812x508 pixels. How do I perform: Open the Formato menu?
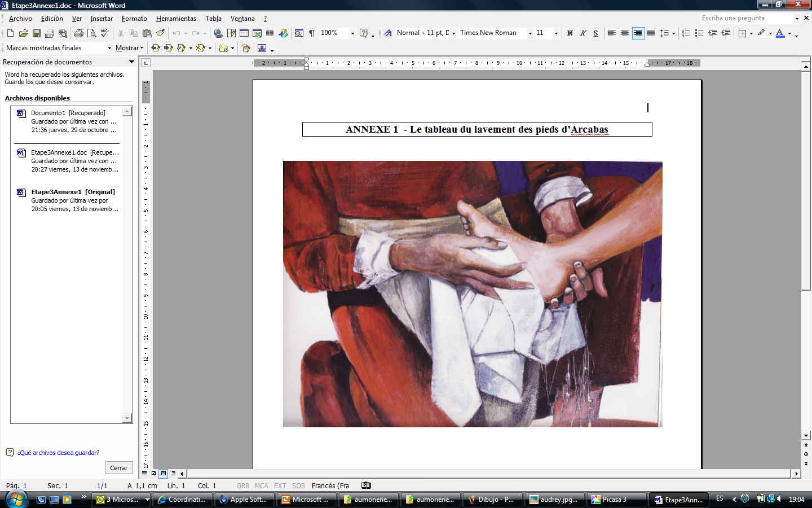[x=134, y=19]
